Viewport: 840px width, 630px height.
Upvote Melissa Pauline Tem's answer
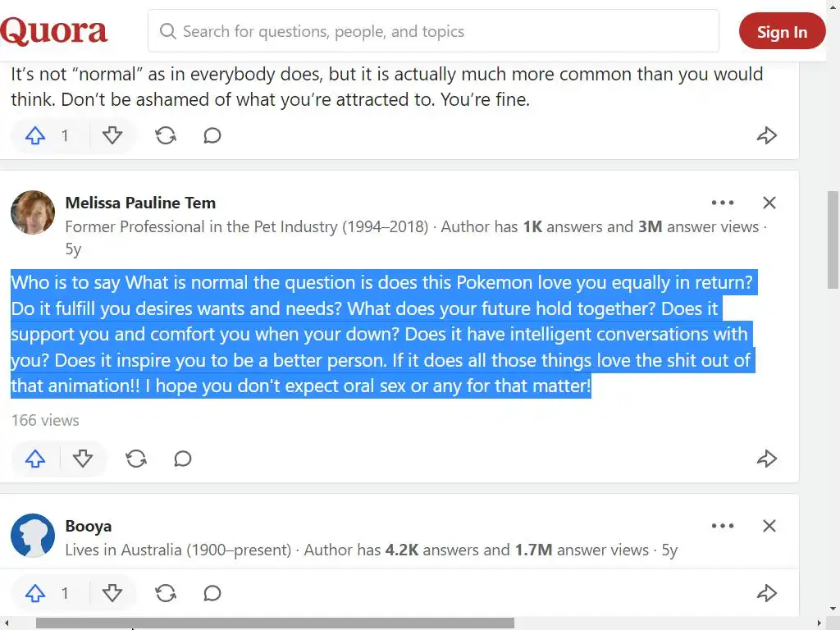coord(35,459)
